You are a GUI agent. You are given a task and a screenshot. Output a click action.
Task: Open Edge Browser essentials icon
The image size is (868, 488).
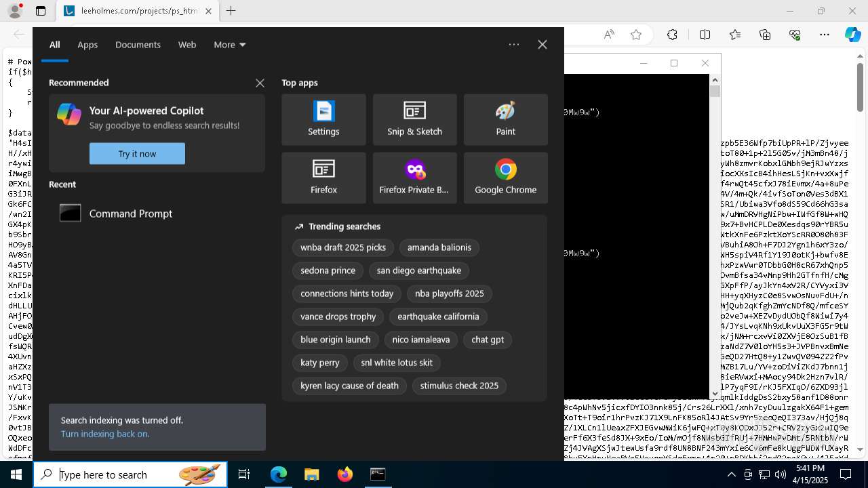795,35
